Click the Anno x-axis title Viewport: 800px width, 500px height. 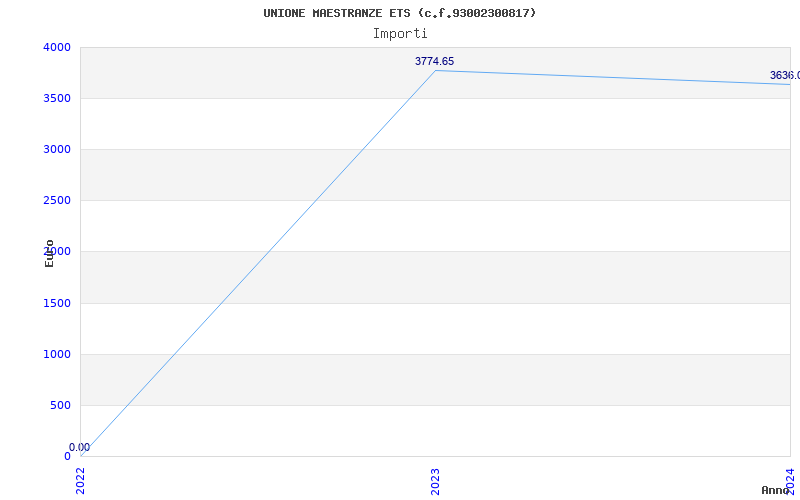(775, 490)
